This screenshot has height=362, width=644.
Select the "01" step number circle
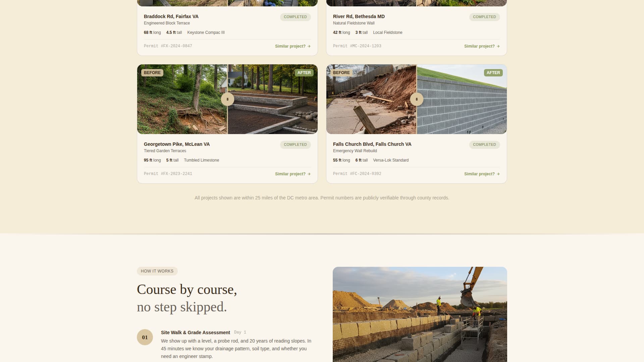click(x=145, y=337)
